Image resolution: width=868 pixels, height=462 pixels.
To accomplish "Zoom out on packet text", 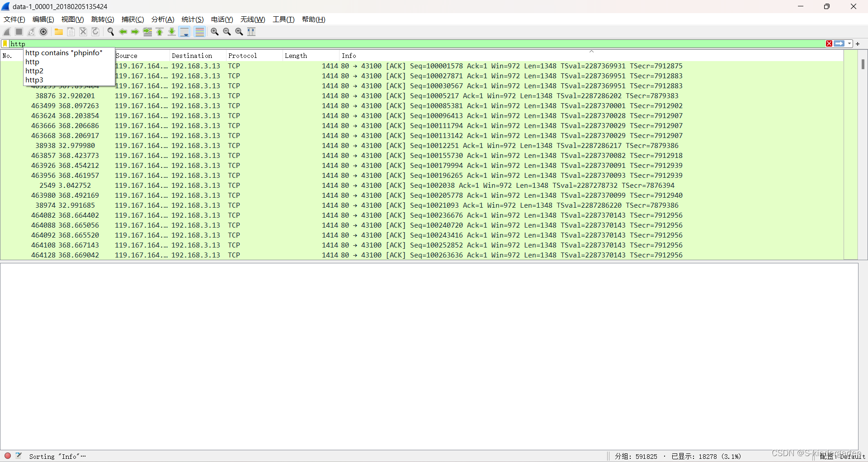I will 227,32.
